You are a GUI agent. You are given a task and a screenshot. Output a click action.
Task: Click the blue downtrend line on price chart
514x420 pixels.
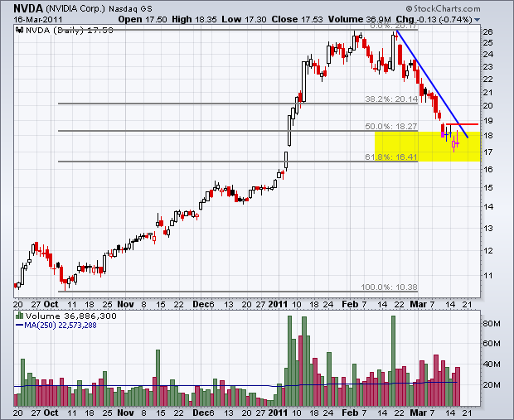point(432,84)
